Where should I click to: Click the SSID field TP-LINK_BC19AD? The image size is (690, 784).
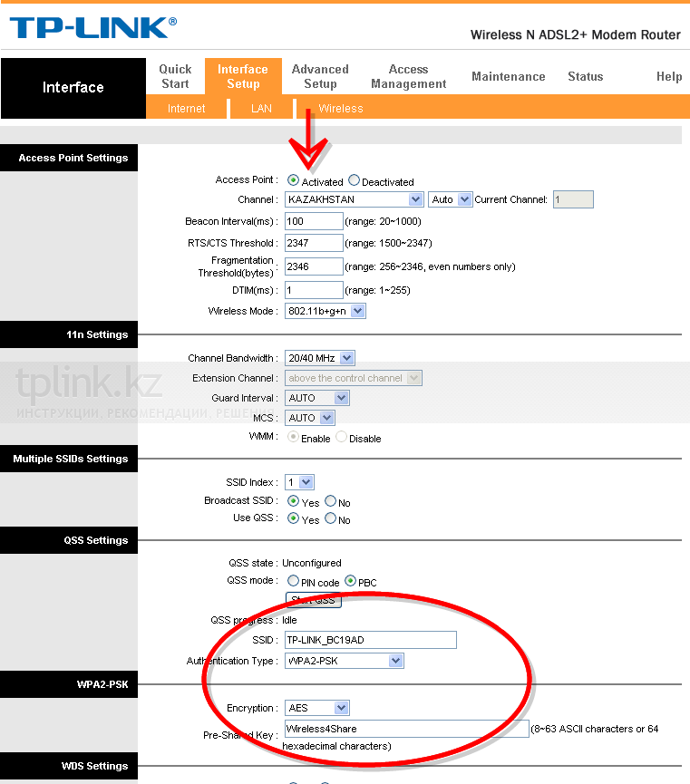tap(371, 640)
